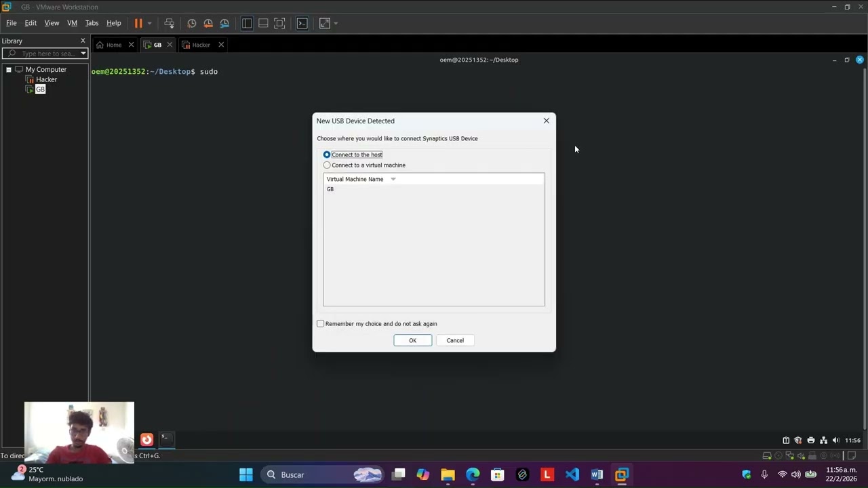868x488 pixels.
Task: Click the stretch guest display icon
Action: point(325,23)
